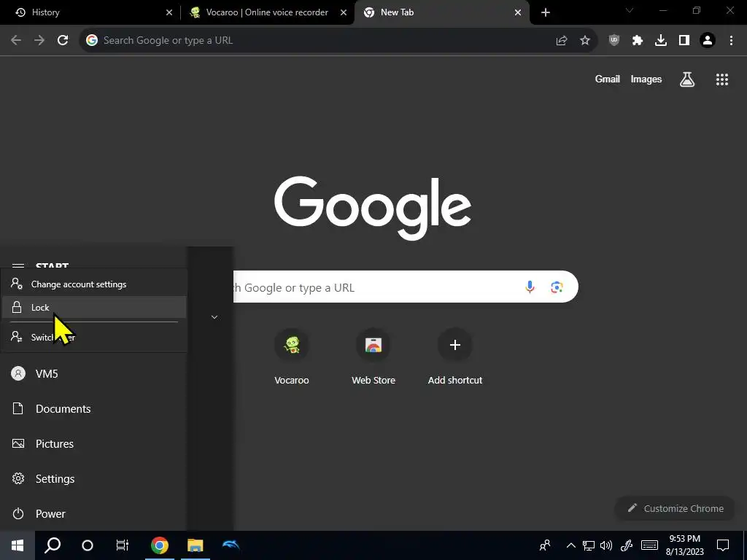Open the dolphin app on taskbar
Viewport: 747px width, 560px height.
[231, 545]
